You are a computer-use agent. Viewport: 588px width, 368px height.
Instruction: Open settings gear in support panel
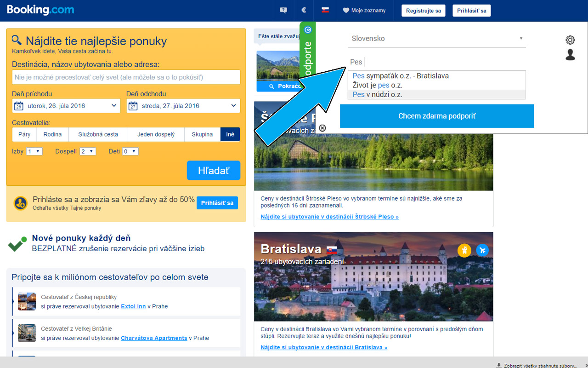point(570,40)
